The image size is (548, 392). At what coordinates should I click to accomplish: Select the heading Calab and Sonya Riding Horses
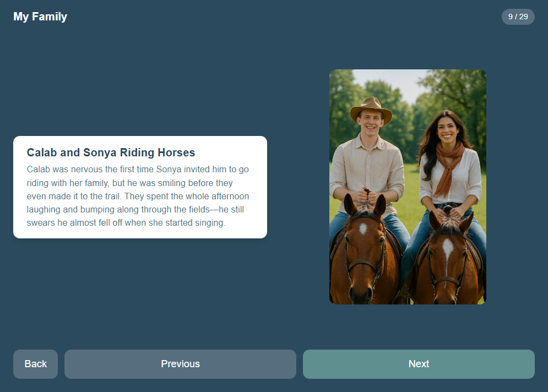click(111, 153)
